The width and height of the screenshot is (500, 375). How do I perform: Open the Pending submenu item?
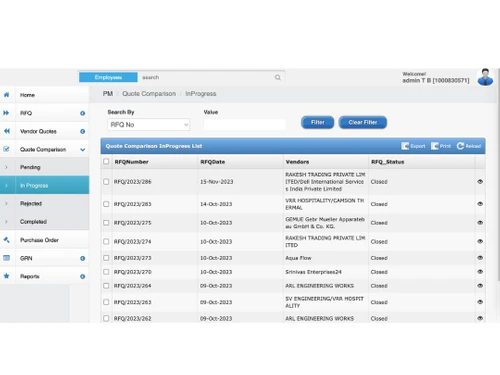pyautogui.click(x=45, y=167)
